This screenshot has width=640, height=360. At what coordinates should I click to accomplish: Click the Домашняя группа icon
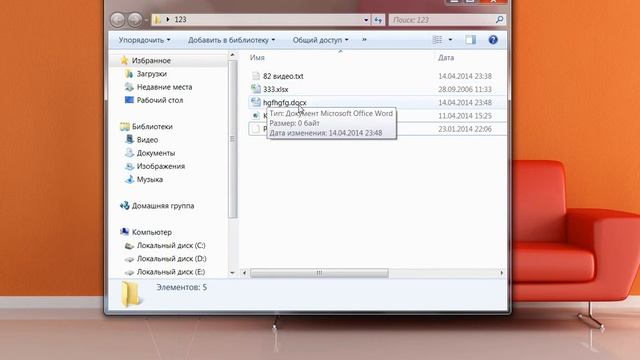coord(124,206)
